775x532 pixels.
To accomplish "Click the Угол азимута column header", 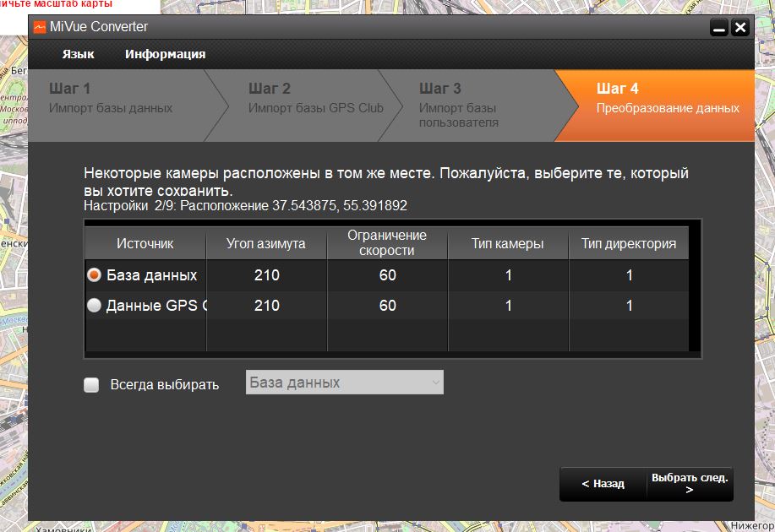I will [266, 243].
